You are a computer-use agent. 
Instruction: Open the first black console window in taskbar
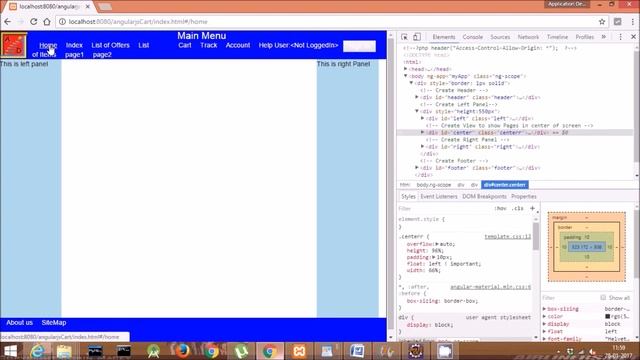[95, 351]
